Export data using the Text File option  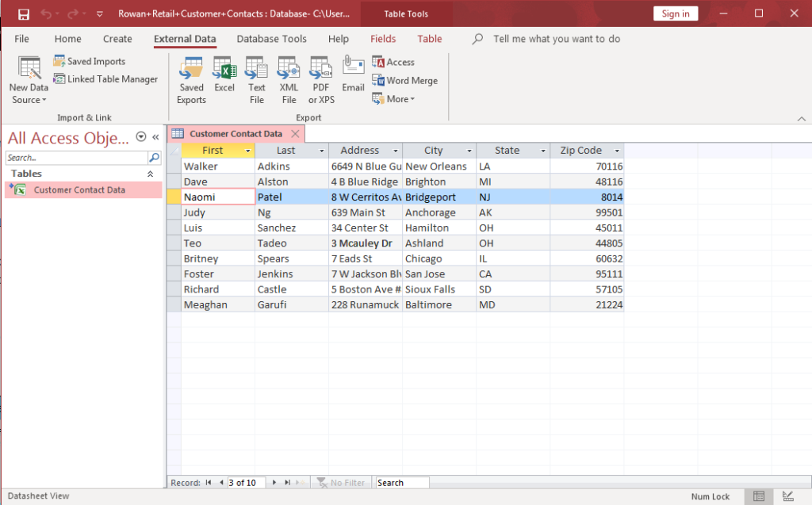(x=256, y=78)
